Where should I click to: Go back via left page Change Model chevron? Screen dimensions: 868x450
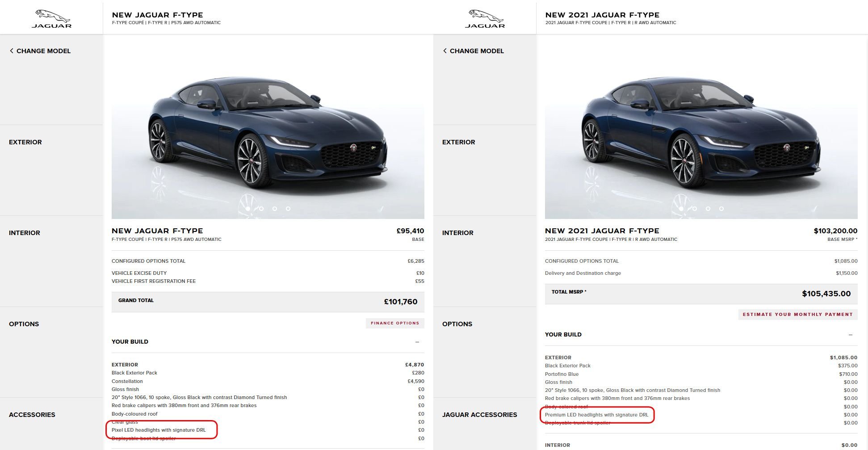pyautogui.click(x=12, y=51)
